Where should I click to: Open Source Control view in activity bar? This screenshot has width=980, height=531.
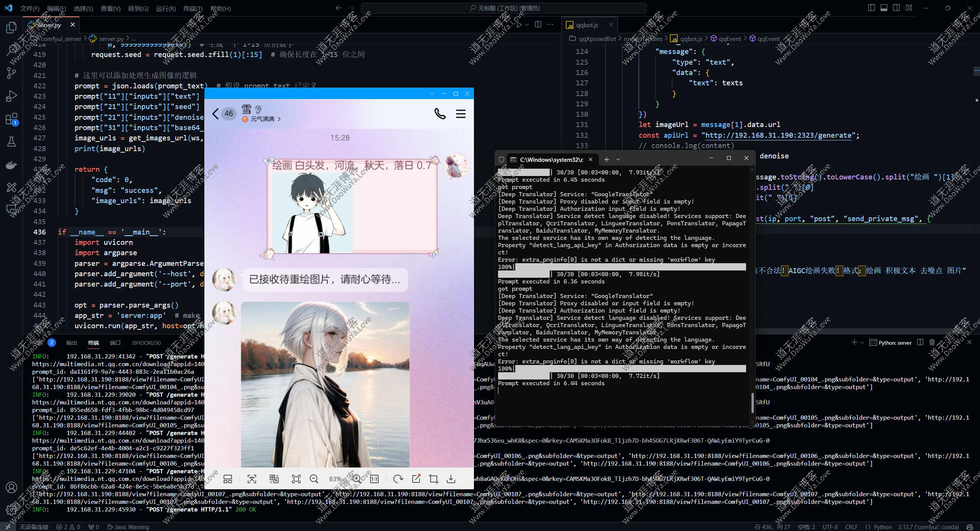point(11,73)
